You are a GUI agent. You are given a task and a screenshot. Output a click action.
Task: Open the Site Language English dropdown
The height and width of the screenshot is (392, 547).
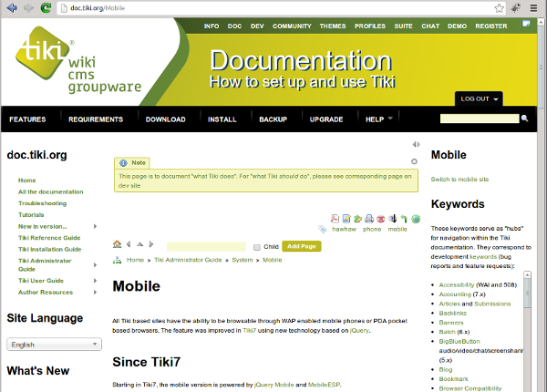click(x=54, y=345)
